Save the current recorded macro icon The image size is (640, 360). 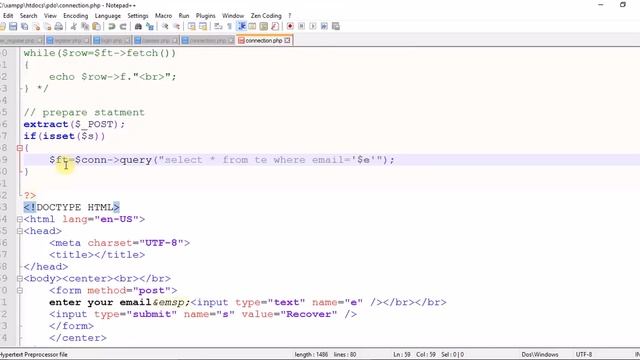(x=336, y=27)
